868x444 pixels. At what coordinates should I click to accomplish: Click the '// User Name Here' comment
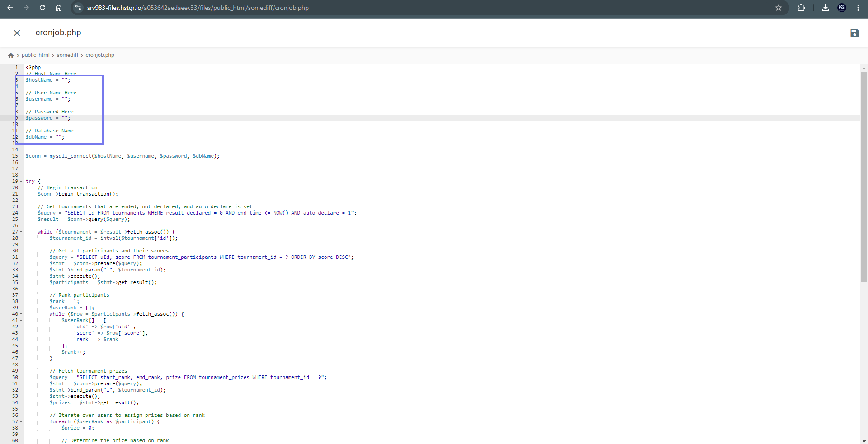[51, 93]
